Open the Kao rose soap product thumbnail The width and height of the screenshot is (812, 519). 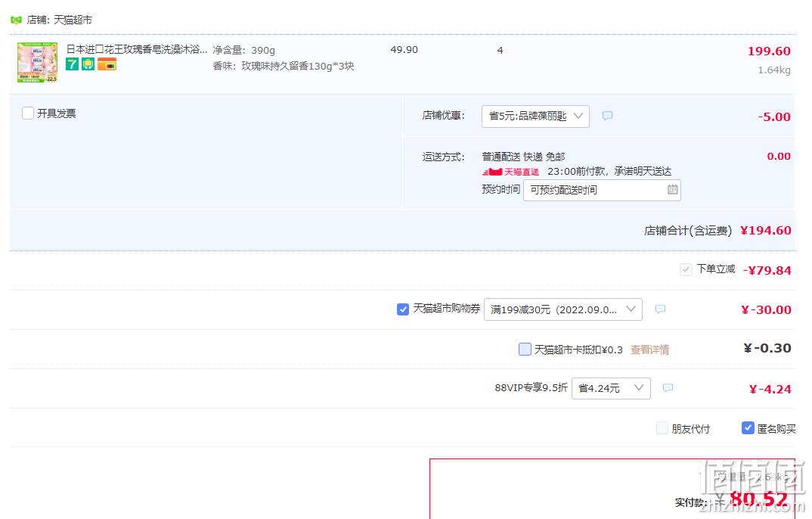tap(37, 62)
